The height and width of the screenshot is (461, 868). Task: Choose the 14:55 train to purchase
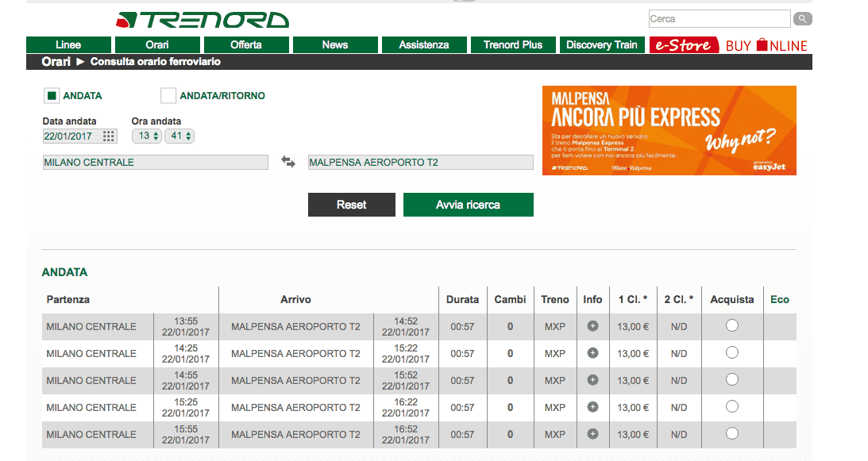pyautogui.click(x=732, y=379)
